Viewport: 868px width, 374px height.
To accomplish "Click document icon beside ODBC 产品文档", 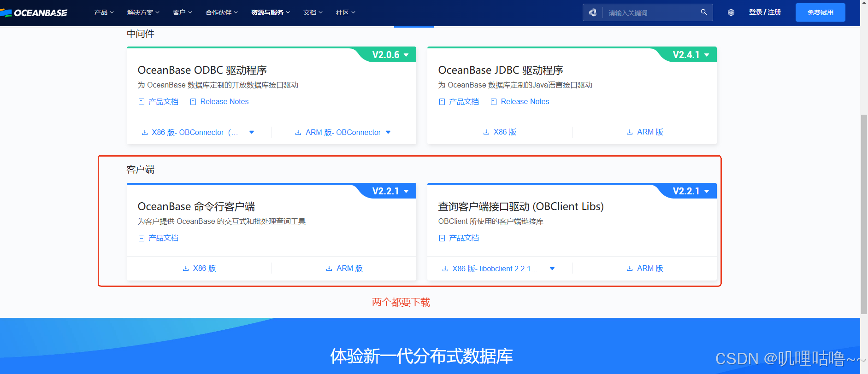I will pyautogui.click(x=142, y=102).
